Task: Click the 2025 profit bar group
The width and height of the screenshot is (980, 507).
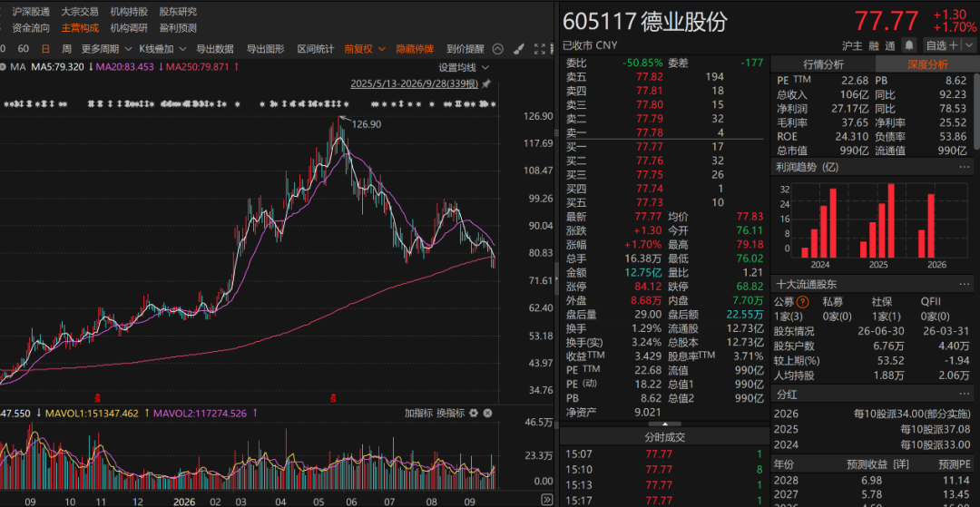Action: 877,221
